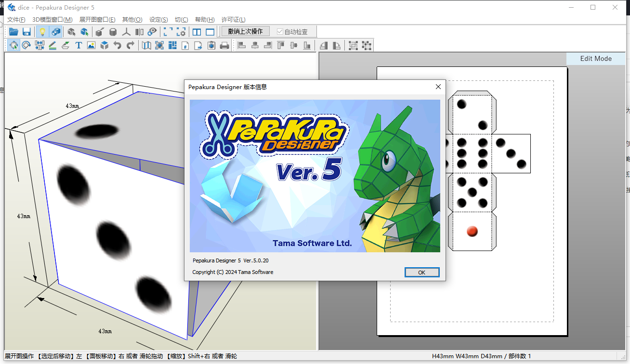Open the 其他(O) menu

pyautogui.click(x=132, y=20)
